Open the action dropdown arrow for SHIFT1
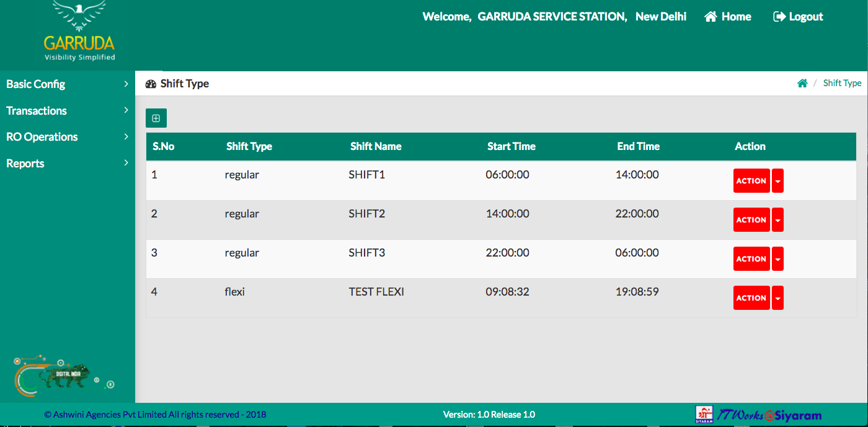Image resolution: width=868 pixels, height=427 pixels. (777, 181)
